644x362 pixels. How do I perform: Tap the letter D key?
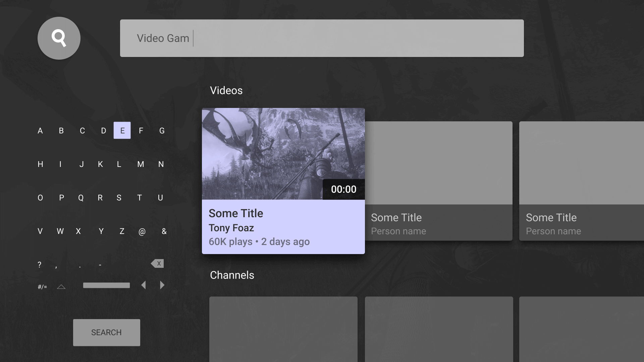tap(104, 131)
